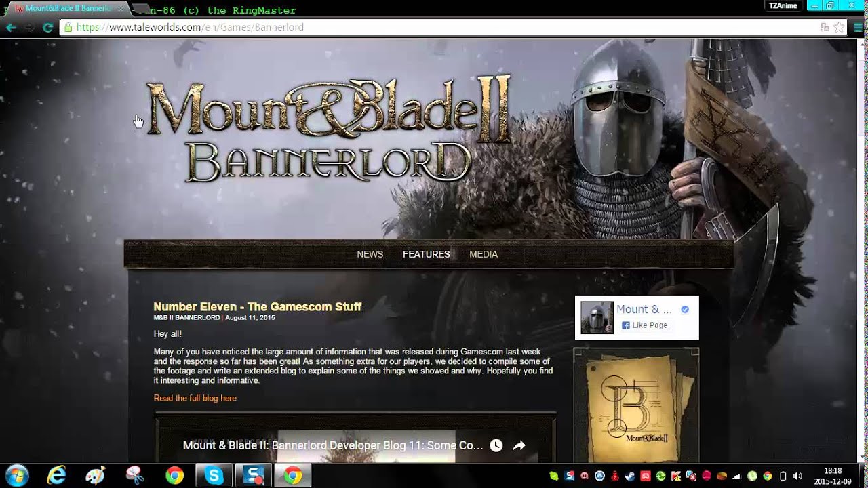Image resolution: width=868 pixels, height=488 pixels.
Task: Open the NEWS section
Action: [x=370, y=254]
